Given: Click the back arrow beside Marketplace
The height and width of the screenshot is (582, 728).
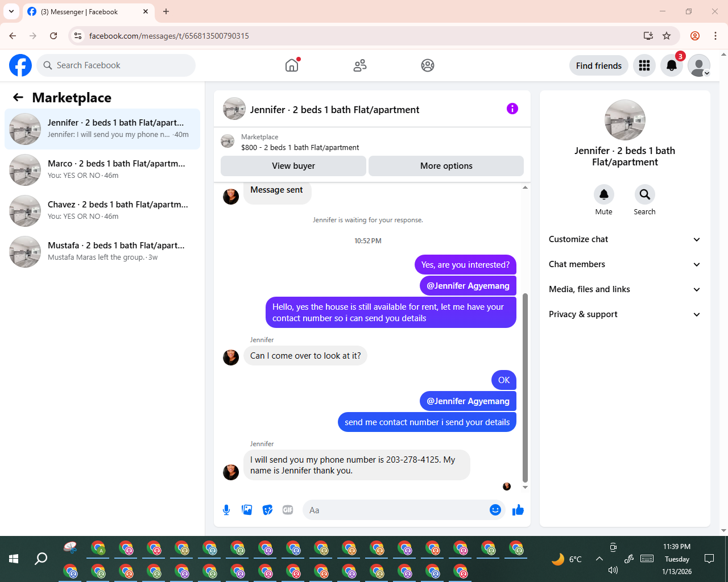Looking at the screenshot, I should pyautogui.click(x=18, y=97).
